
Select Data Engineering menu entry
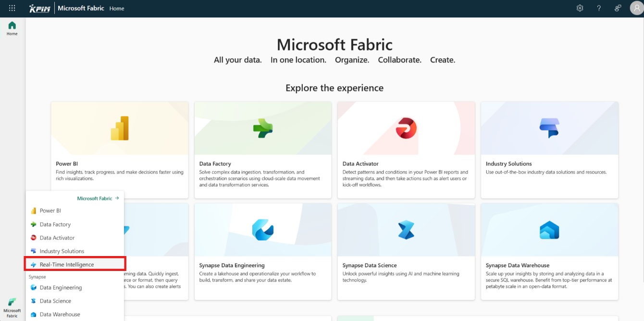click(x=75, y=288)
